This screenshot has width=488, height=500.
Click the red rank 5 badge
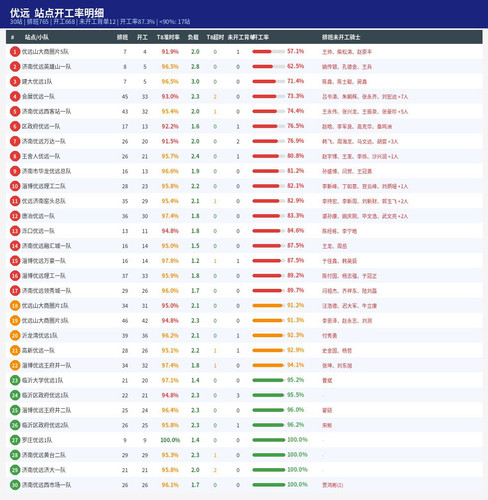pyautogui.click(x=15, y=111)
